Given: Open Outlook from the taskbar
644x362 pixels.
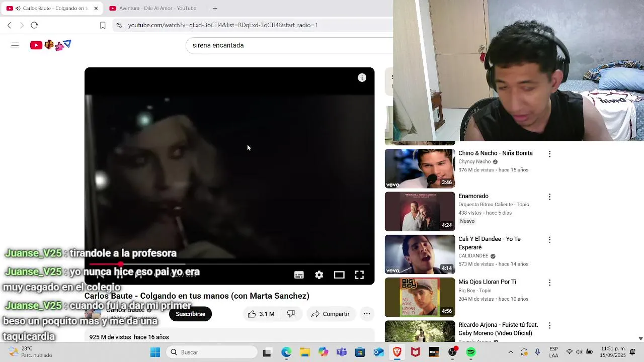Looking at the screenshot, I should click(x=378, y=352).
